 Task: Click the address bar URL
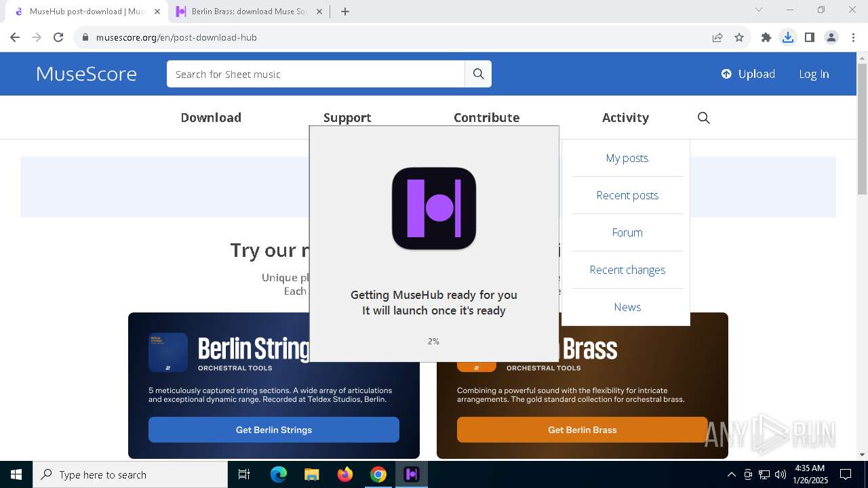(176, 37)
